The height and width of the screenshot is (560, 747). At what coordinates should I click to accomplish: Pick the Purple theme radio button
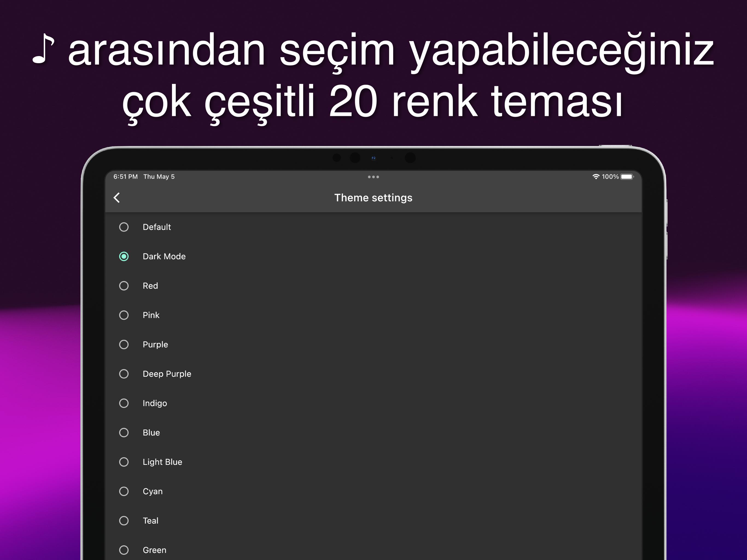click(x=124, y=345)
